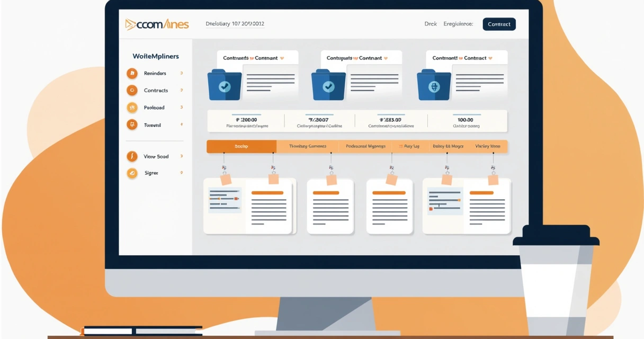The image size is (644, 339).
Task: Click the Dreletlary 107 field in the header
Action: pos(235,24)
